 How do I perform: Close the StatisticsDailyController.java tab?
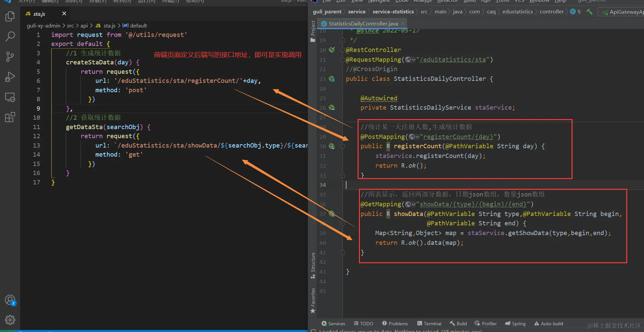point(403,23)
